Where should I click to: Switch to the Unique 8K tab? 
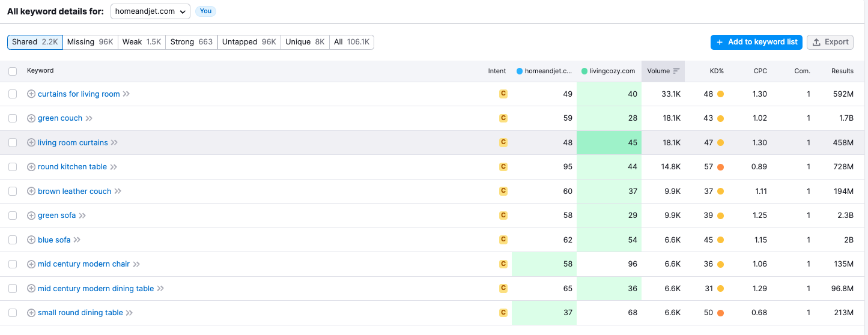pos(305,42)
